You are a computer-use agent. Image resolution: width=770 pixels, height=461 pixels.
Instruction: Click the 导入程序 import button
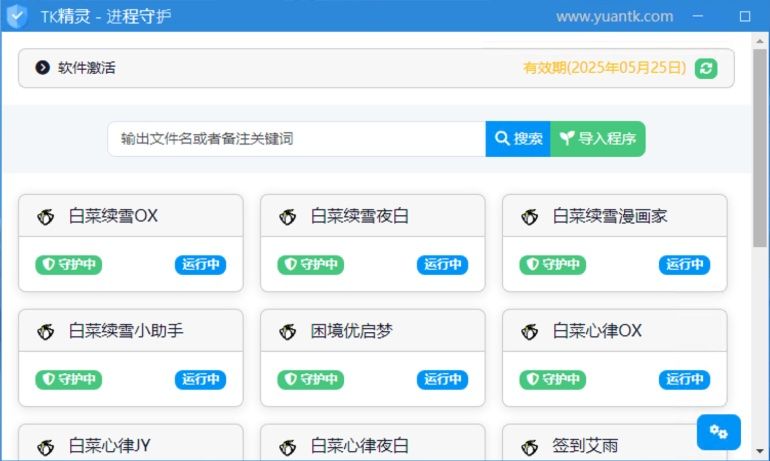[x=598, y=139]
